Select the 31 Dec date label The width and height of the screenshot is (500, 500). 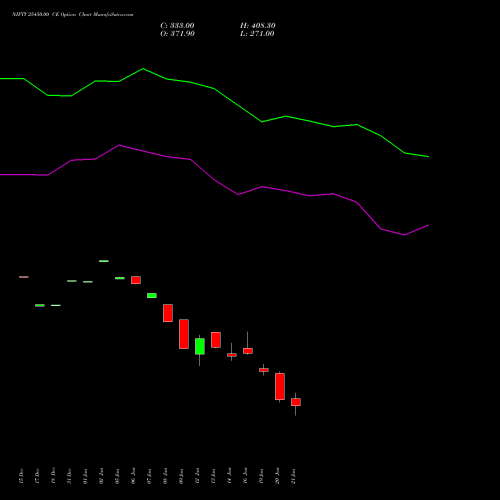(x=69, y=476)
